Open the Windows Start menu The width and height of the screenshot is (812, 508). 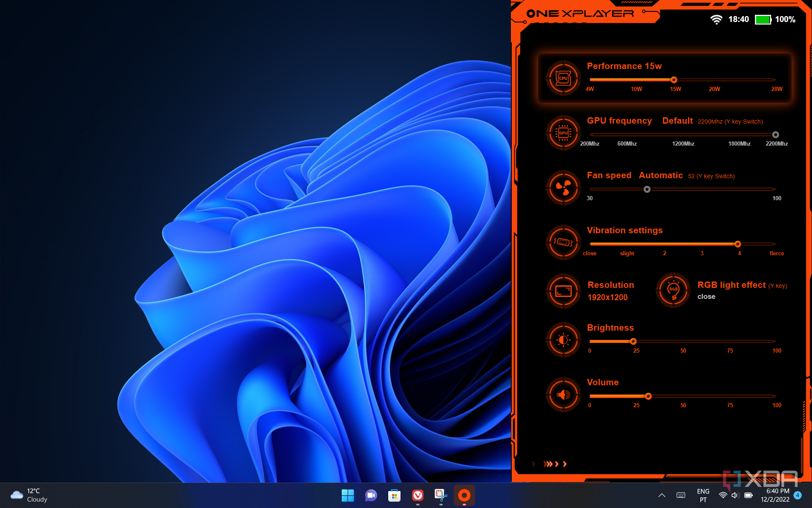(348, 495)
